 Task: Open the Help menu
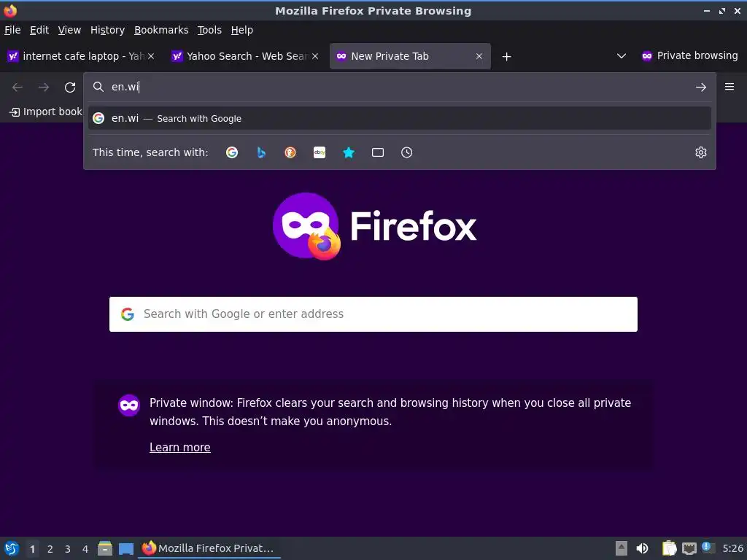coord(242,30)
